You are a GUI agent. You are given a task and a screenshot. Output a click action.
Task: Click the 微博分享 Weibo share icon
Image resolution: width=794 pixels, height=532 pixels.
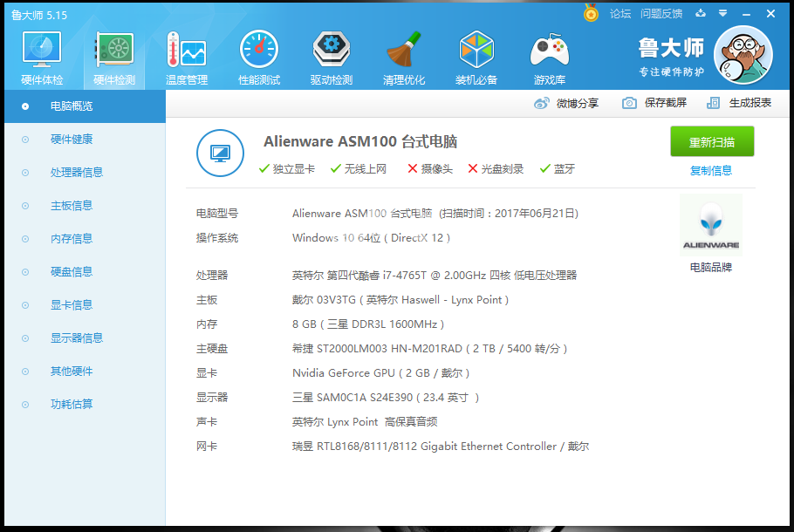pos(543,103)
